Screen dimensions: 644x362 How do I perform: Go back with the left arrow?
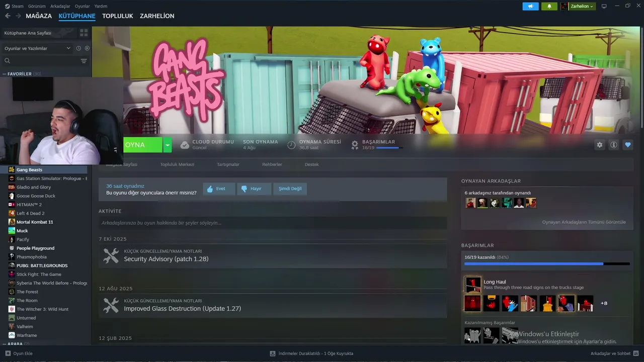[x=8, y=16]
